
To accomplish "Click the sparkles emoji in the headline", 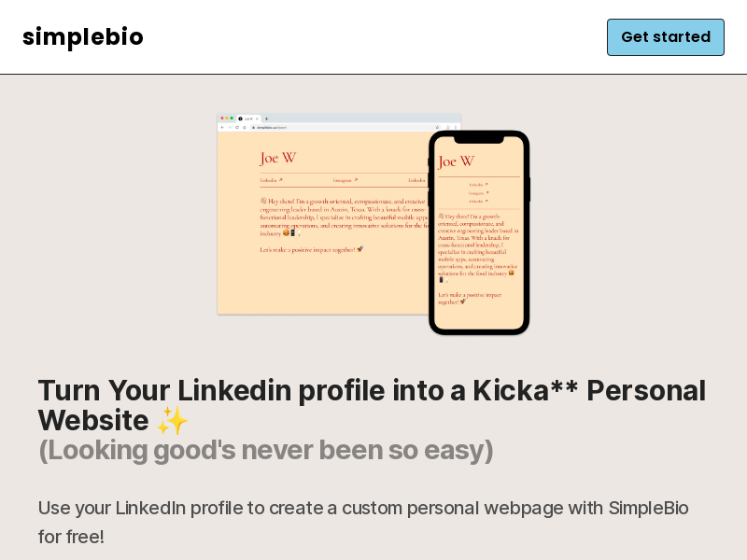I will [x=174, y=422].
